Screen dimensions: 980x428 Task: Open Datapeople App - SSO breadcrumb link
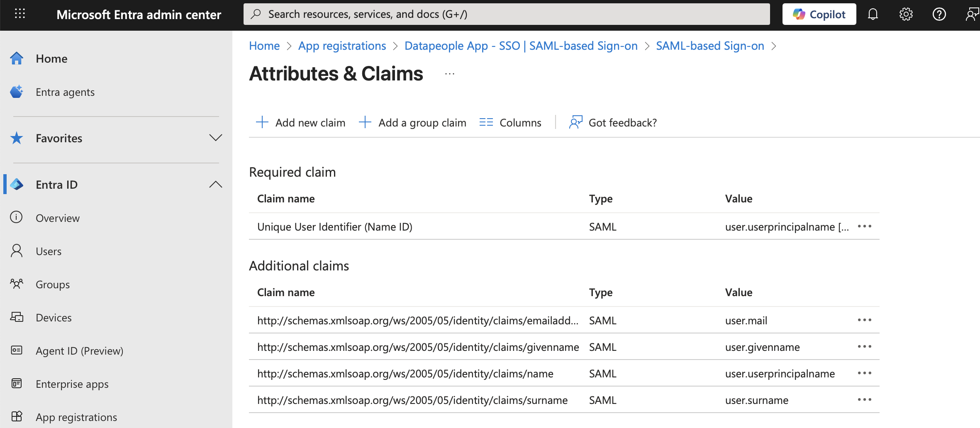[x=521, y=46]
